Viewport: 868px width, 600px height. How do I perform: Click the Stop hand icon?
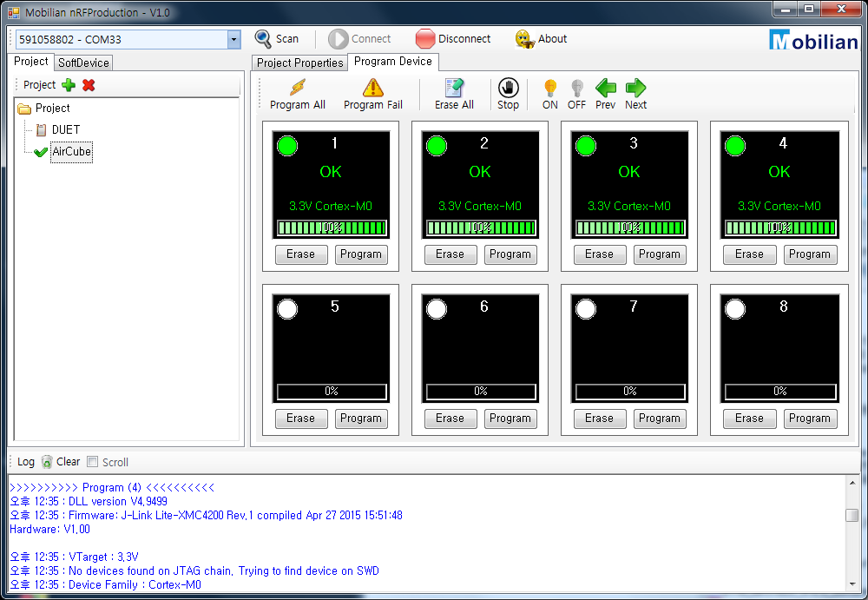(508, 88)
